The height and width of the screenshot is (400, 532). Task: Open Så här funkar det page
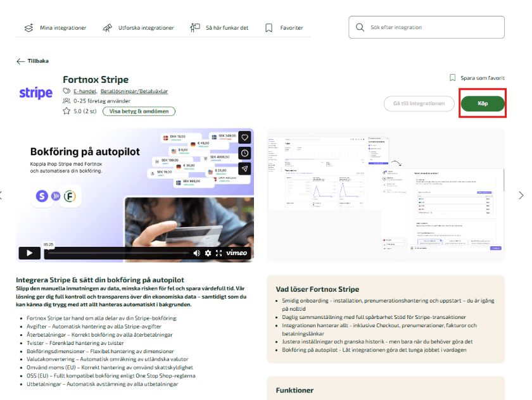coord(218,28)
